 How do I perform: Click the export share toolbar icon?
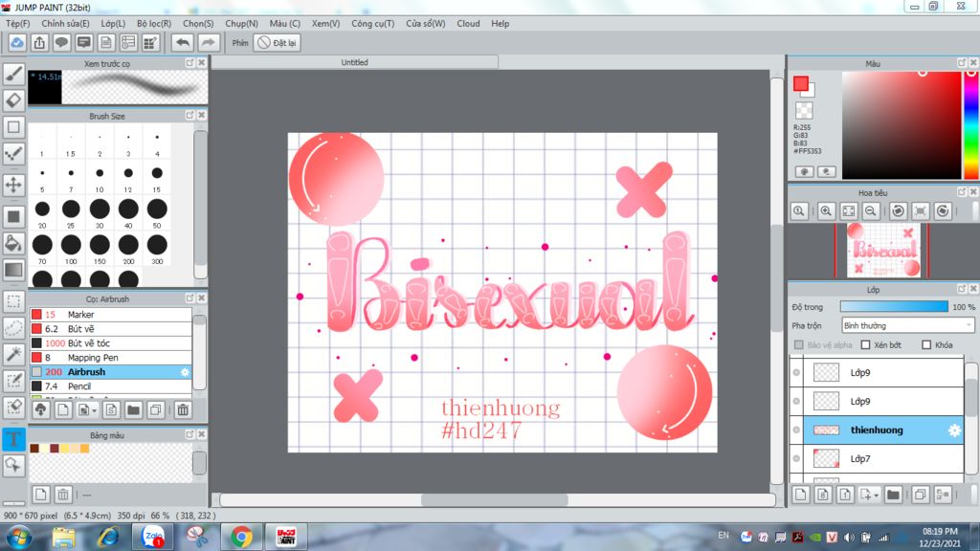(x=39, y=42)
